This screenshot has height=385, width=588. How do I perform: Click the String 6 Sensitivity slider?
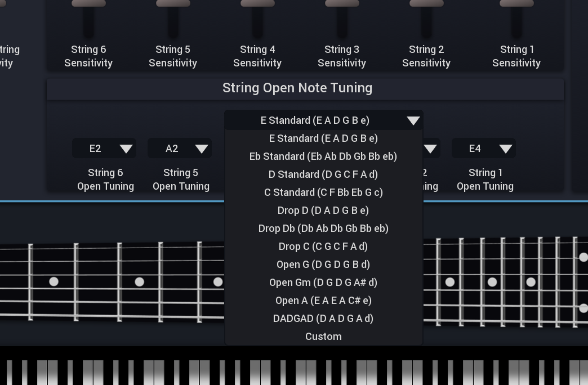(x=88, y=5)
